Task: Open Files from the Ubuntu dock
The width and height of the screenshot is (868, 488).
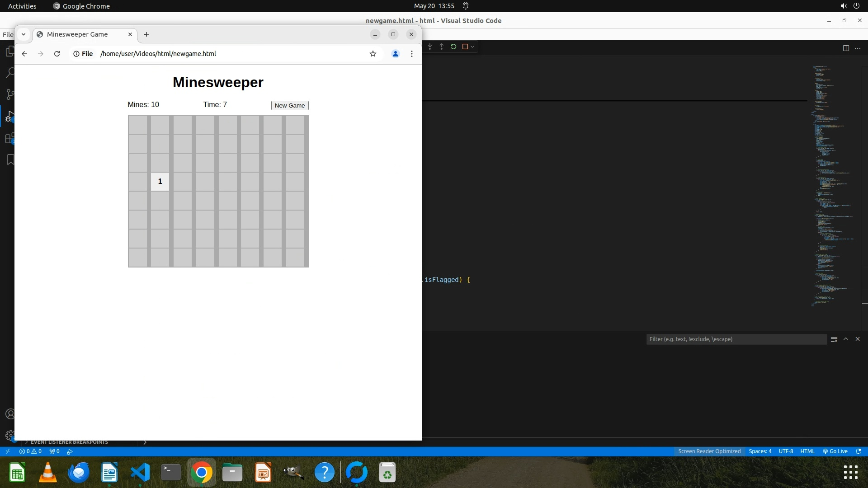Action: [x=232, y=473]
